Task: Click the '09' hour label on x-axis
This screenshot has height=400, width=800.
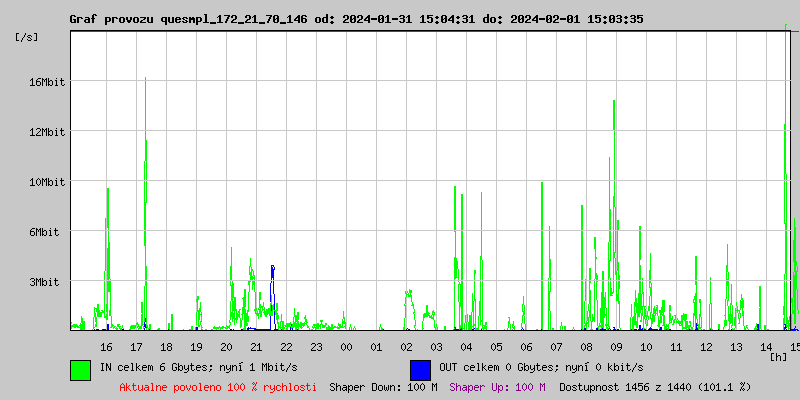Action: point(616,346)
